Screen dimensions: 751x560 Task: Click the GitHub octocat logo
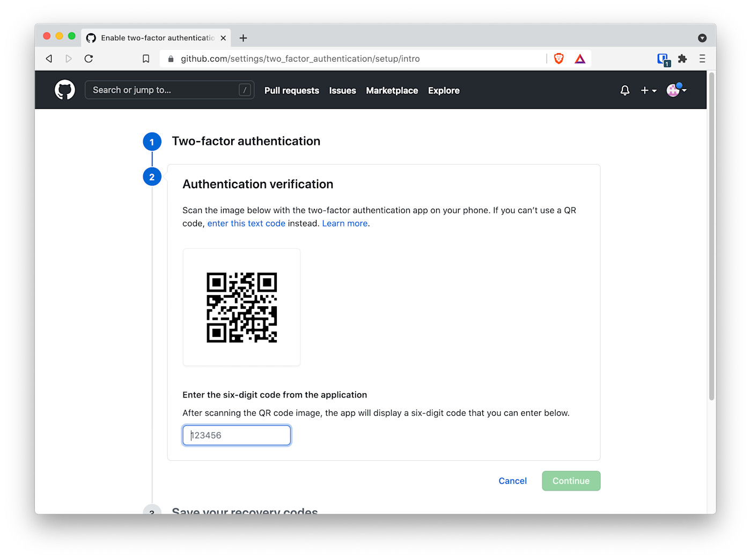point(64,90)
